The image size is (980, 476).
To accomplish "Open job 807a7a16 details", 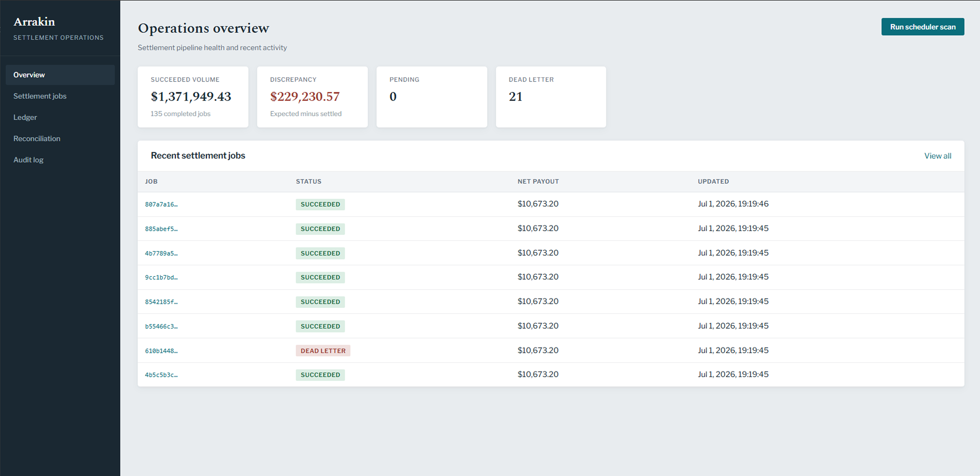I will point(161,205).
